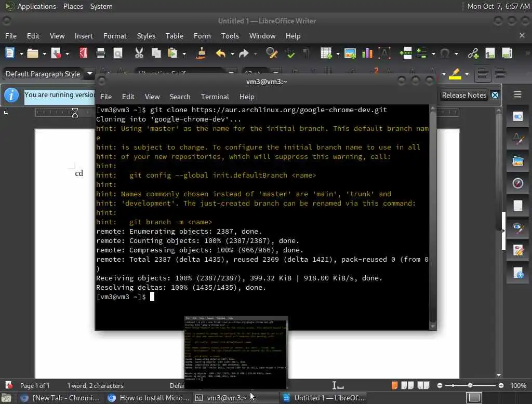This screenshot has height=404, width=532.
Task: Click the Insert Endnote icon
Action: (x=507, y=53)
